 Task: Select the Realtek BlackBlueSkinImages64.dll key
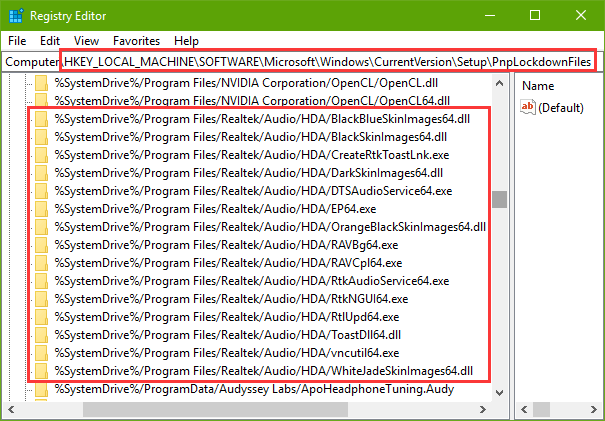[x=262, y=119]
